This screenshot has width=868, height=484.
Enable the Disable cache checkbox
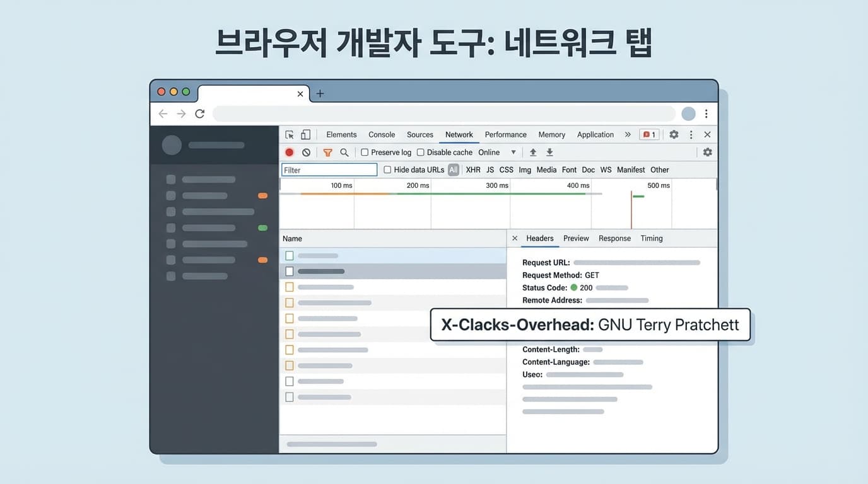[420, 153]
